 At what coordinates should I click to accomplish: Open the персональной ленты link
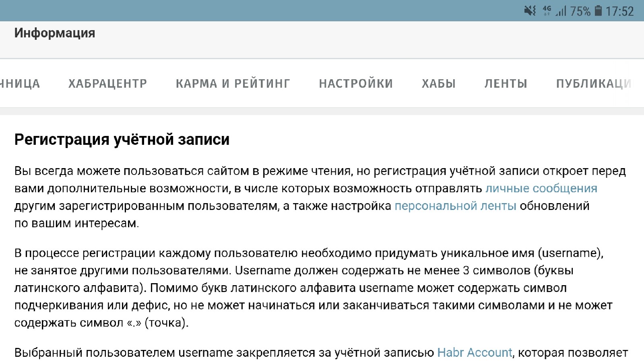click(455, 206)
